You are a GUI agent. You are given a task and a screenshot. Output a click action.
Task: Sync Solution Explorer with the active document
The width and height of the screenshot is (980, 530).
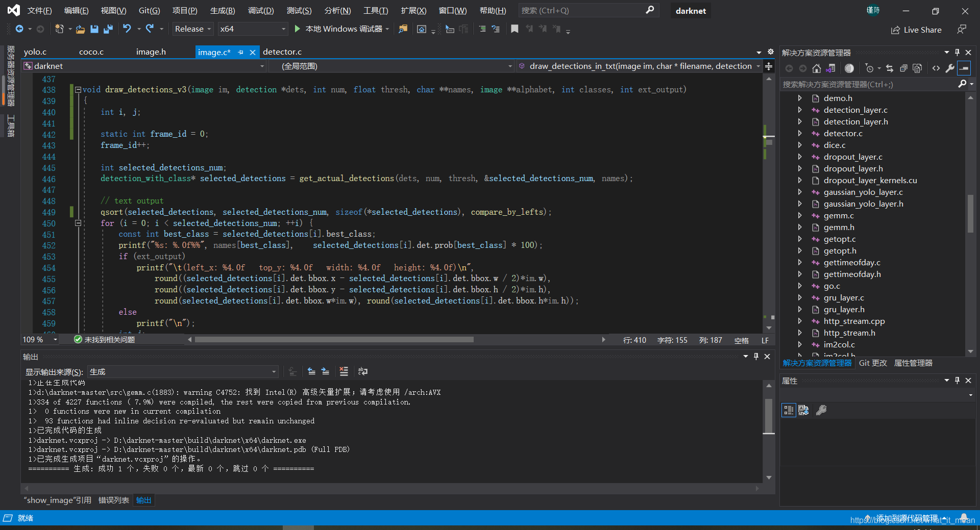coord(890,68)
